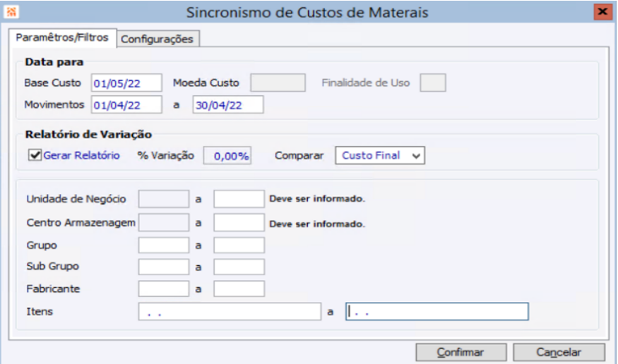Click Unidade de Negócio start field
This screenshot has height=364, width=618.
[164, 199]
